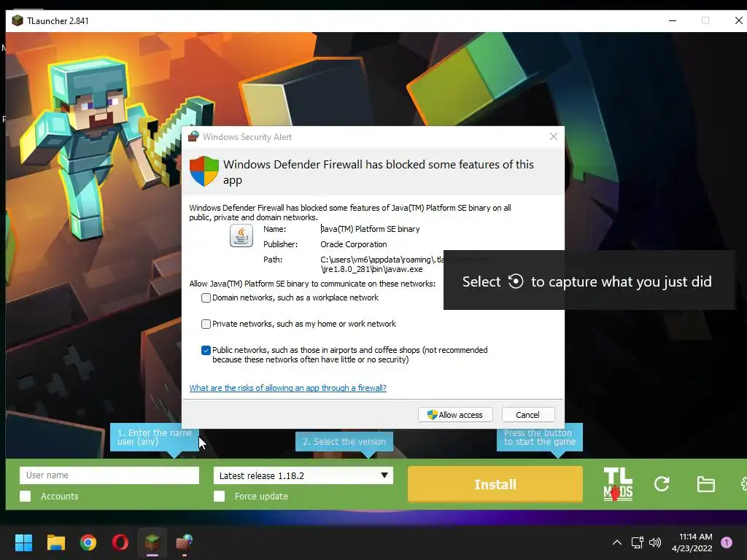
Task: Click the 'Oracle Corporation' publisher text
Action: point(354,244)
